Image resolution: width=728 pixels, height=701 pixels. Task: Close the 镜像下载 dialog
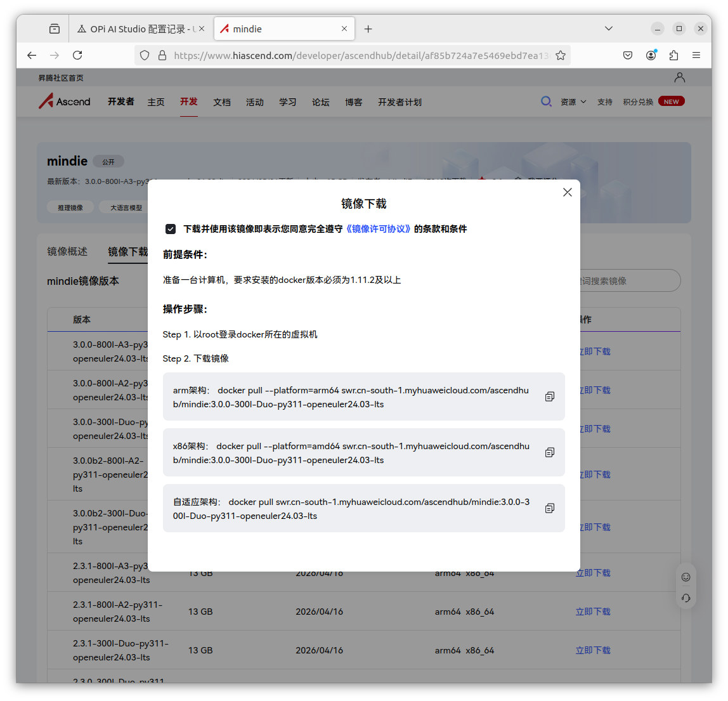[568, 192]
